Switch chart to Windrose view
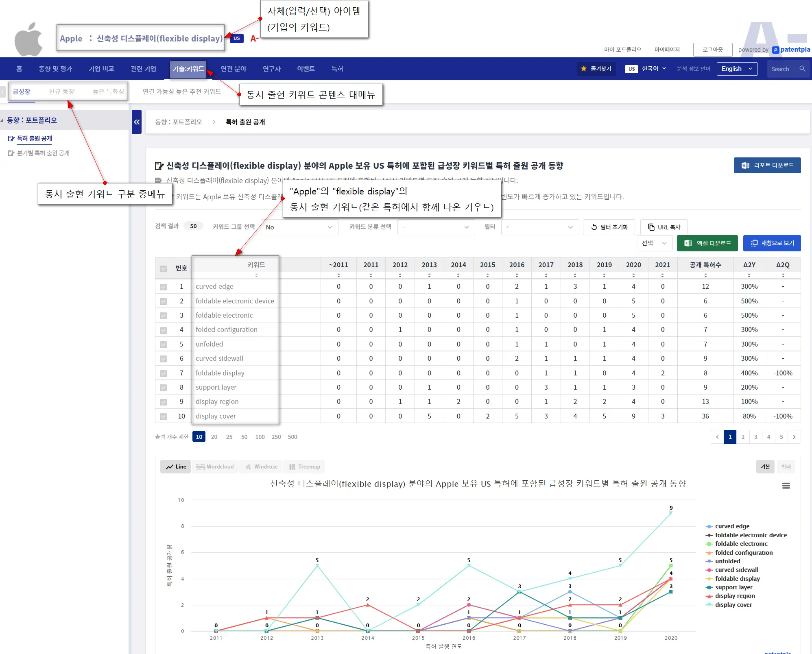 pyautogui.click(x=262, y=467)
